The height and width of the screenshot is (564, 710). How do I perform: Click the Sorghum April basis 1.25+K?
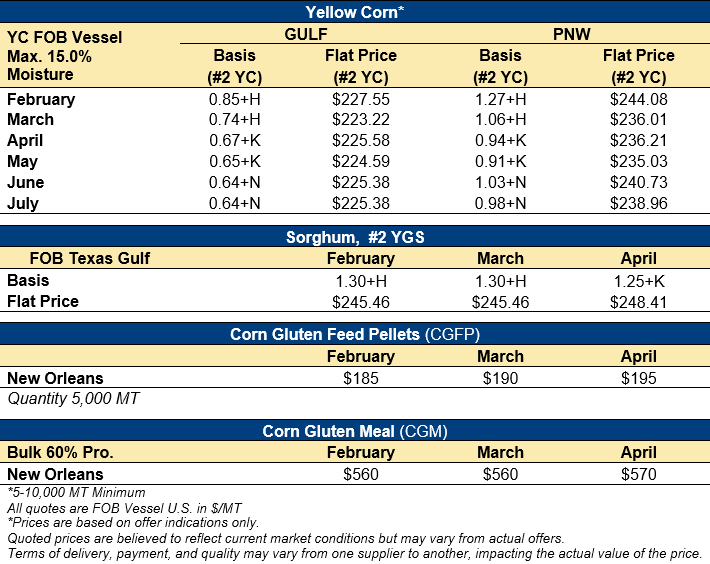(638, 280)
